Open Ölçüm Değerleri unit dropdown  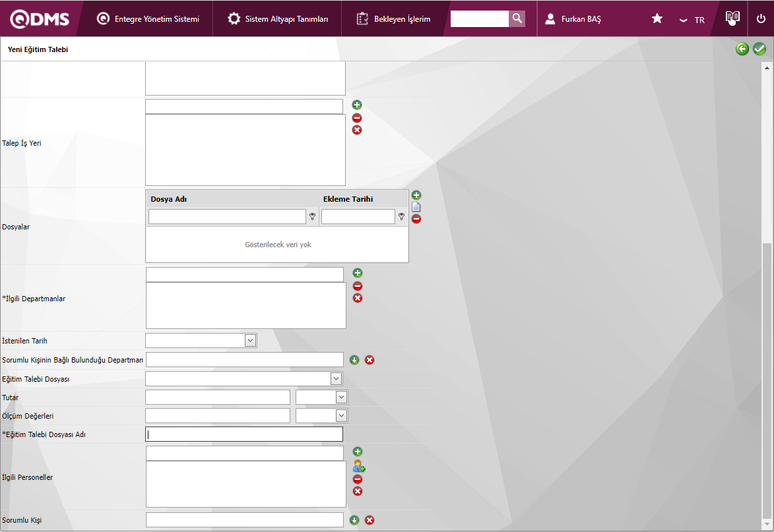tap(341, 415)
